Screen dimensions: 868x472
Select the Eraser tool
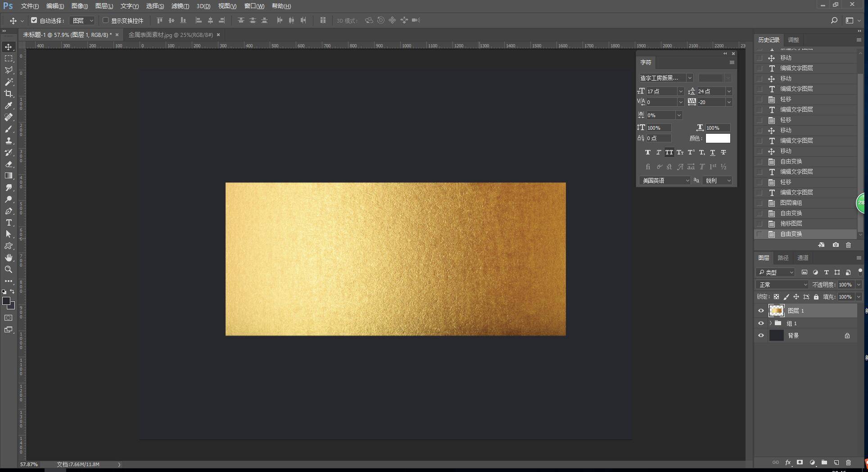(9, 164)
